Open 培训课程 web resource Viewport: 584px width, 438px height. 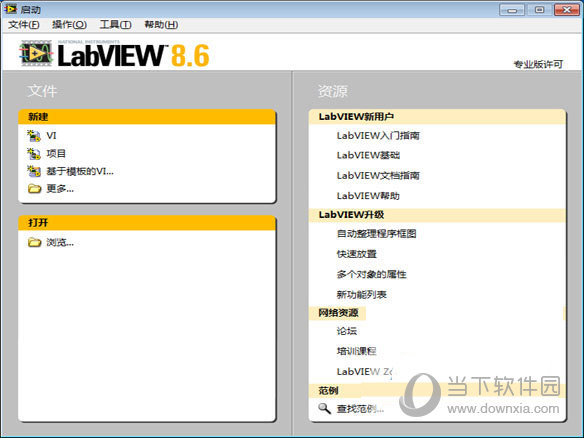pyautogui.click(x=356, y=351)
